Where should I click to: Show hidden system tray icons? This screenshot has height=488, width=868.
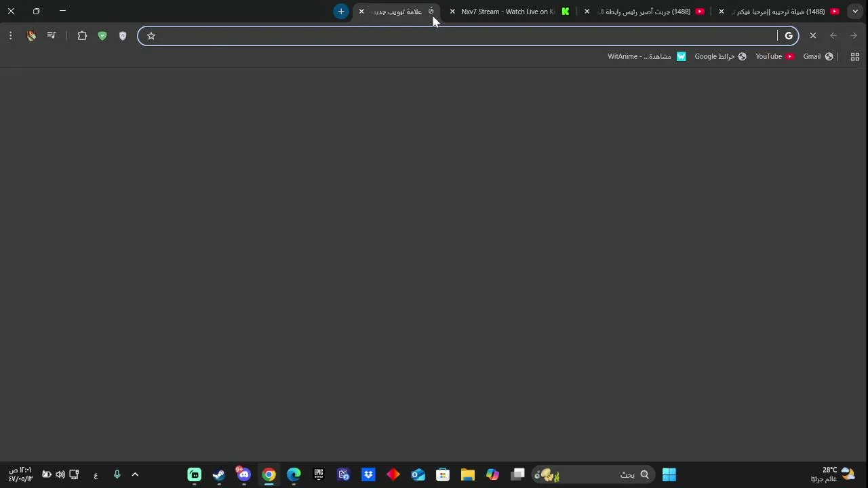(135, 474)
